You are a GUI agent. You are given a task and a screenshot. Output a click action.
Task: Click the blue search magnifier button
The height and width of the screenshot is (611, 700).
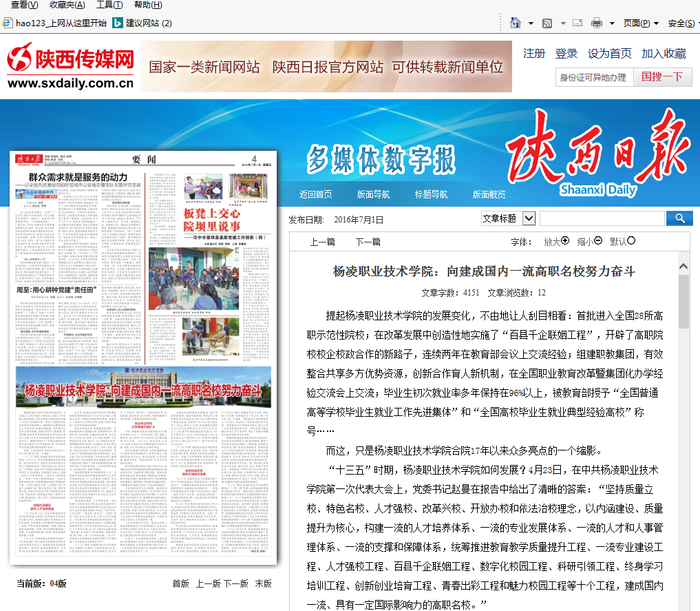click(679, 218)
